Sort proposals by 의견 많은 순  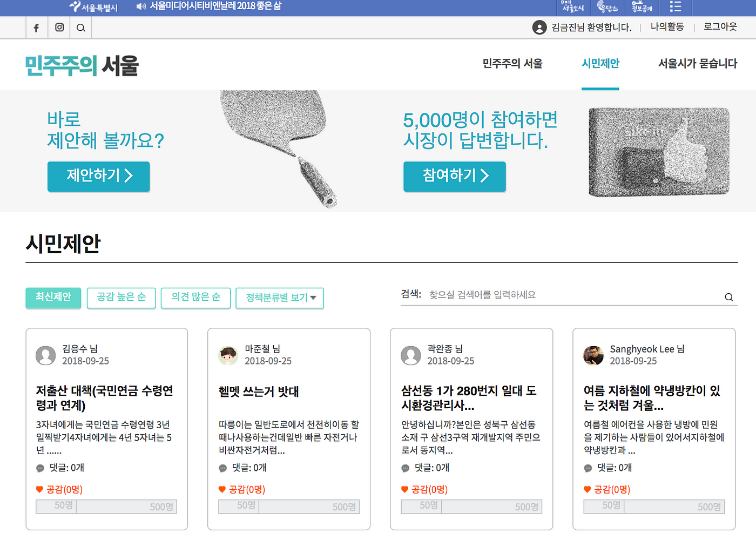(x=195, y=298)
